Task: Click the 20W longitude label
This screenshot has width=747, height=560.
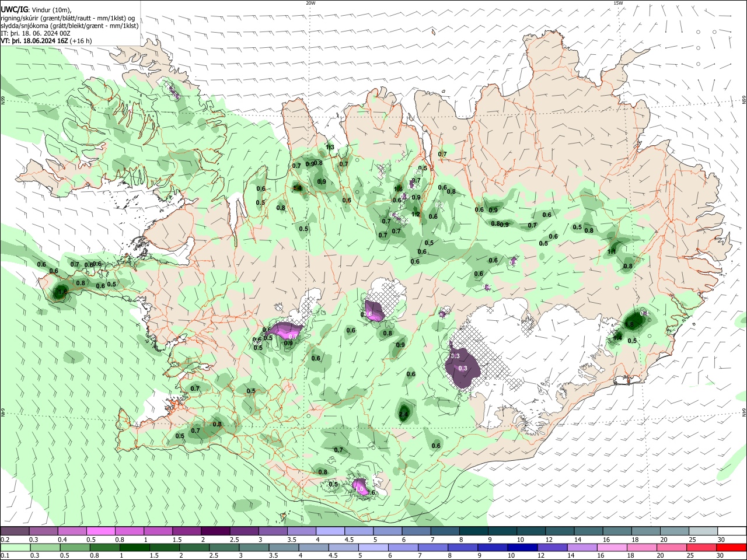Action: coord(310,3)
